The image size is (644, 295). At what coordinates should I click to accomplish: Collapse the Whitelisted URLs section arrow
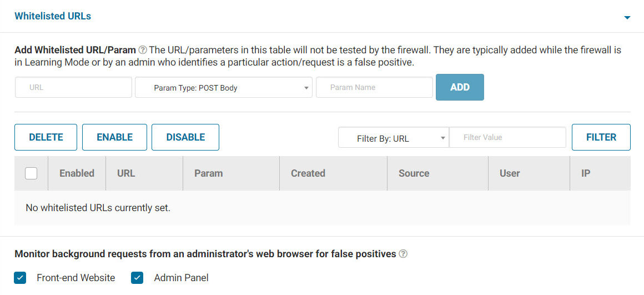click(x=627, y=18)
